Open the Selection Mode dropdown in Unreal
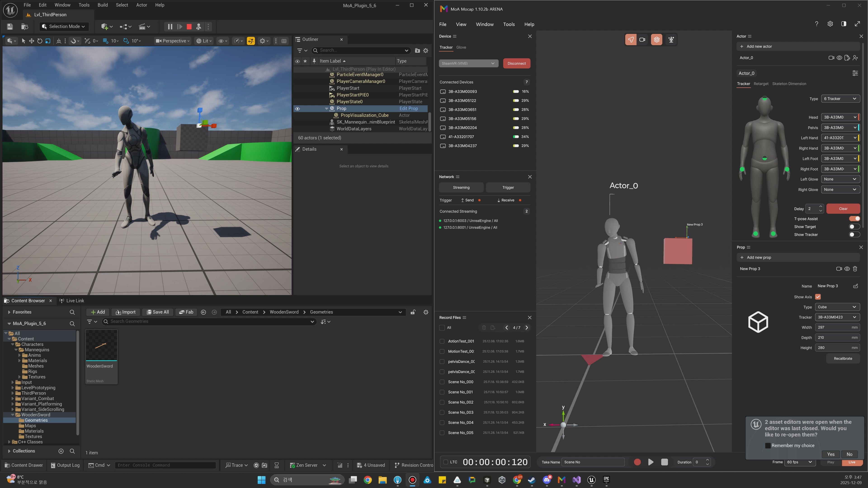868x488 pixels. [64, 27]
